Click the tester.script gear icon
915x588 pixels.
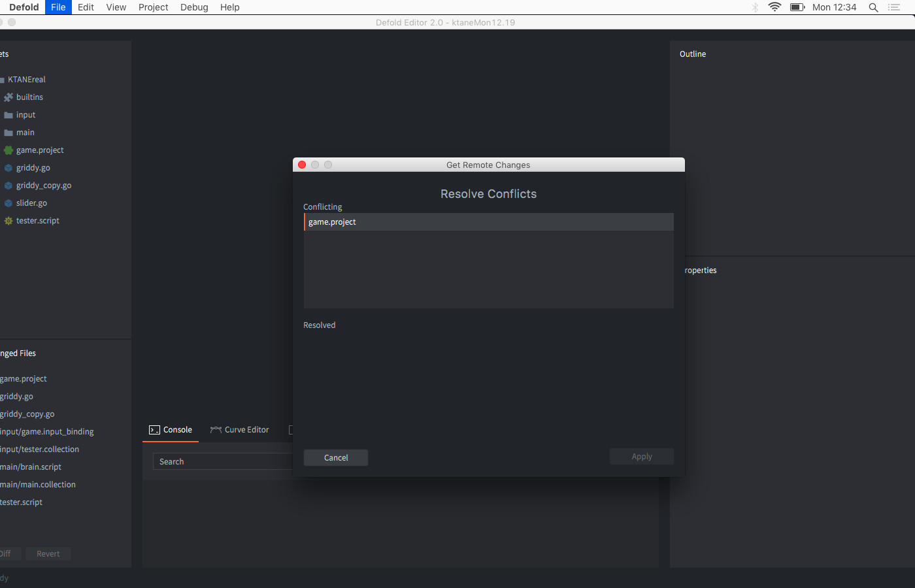tap(8, 221)
